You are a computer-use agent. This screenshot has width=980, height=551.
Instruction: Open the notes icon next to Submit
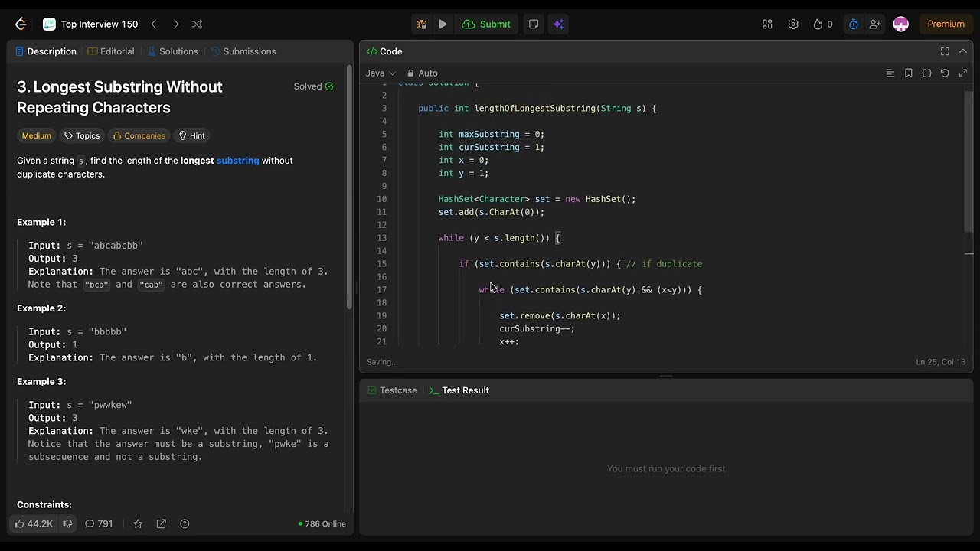pos(534,24)
